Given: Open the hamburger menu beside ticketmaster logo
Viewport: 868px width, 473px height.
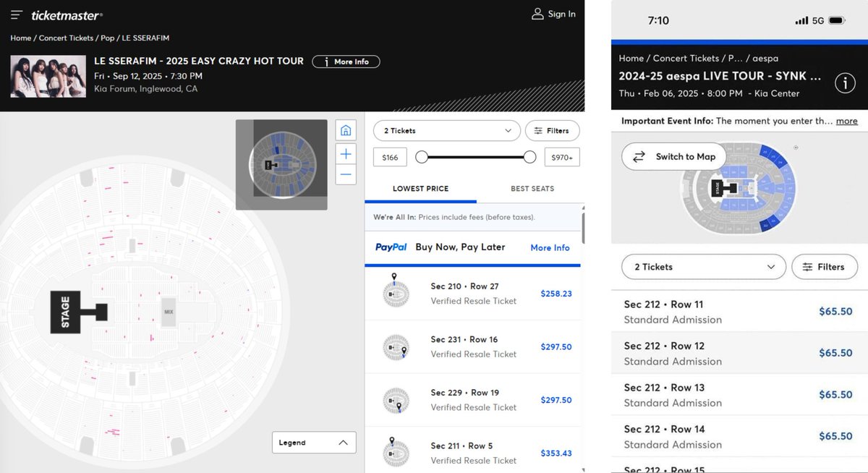Looking at the screenshot, I should tap(17, 14).
